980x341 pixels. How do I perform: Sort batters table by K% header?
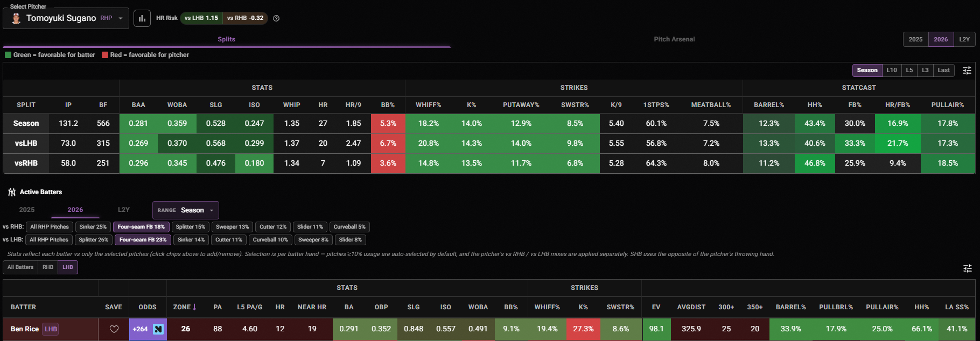tap(583, 307)
